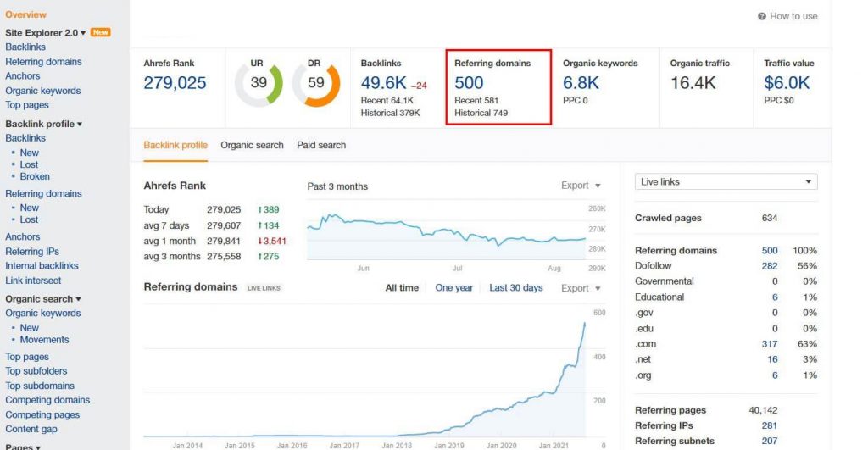868x450 pixels.
Task: Select the All time range
Action: coord(402,288)
